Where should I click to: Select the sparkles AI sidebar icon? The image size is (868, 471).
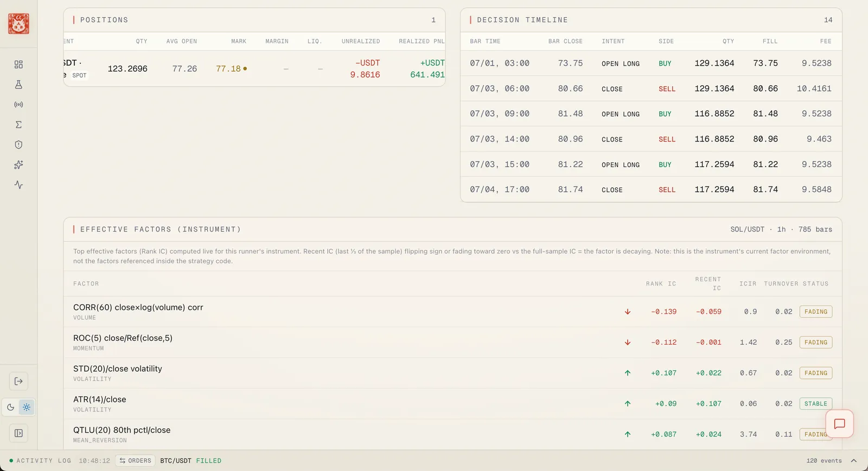click(18, 165)
